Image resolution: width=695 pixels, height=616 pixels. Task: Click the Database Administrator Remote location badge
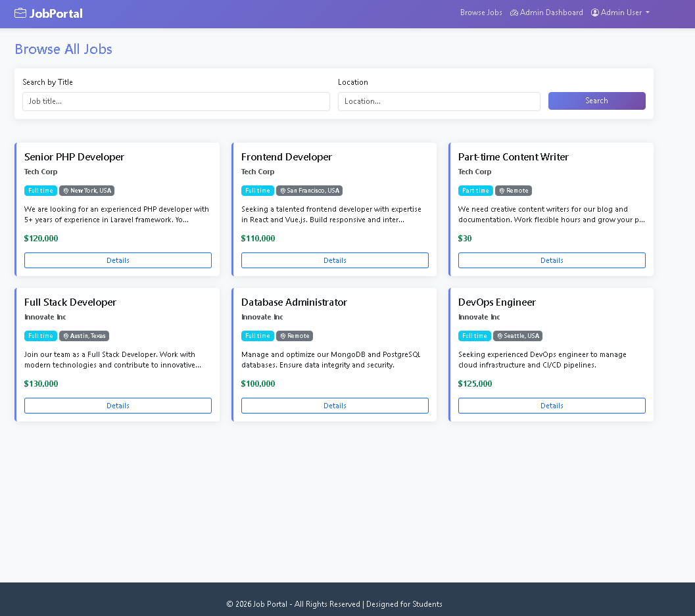[295, 336]
